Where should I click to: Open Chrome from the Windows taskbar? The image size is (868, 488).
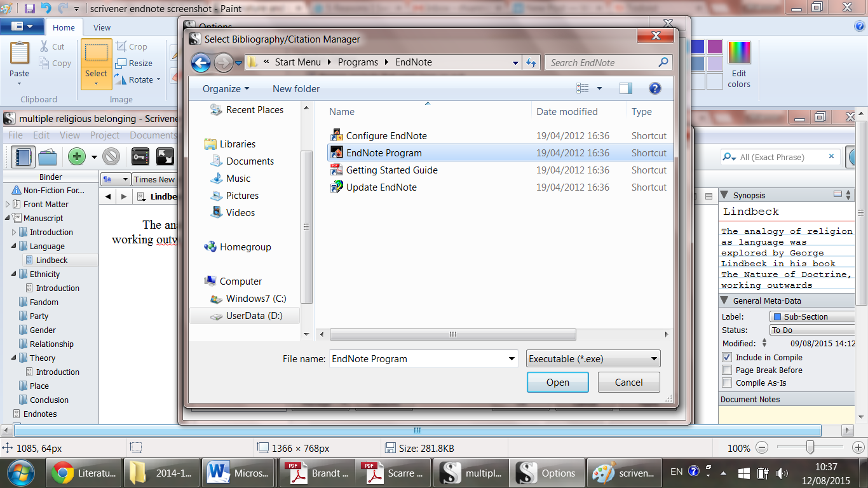click(84, 473)
